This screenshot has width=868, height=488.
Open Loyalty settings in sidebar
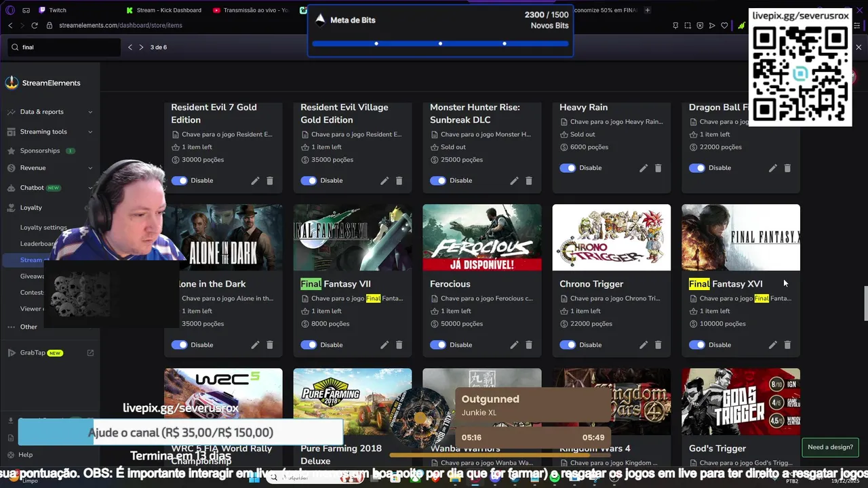coord(43,228)
